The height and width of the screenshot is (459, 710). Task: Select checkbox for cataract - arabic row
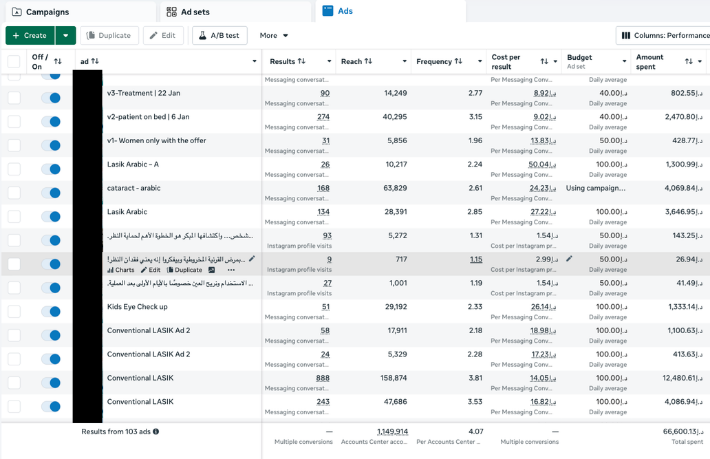(14, 193)
